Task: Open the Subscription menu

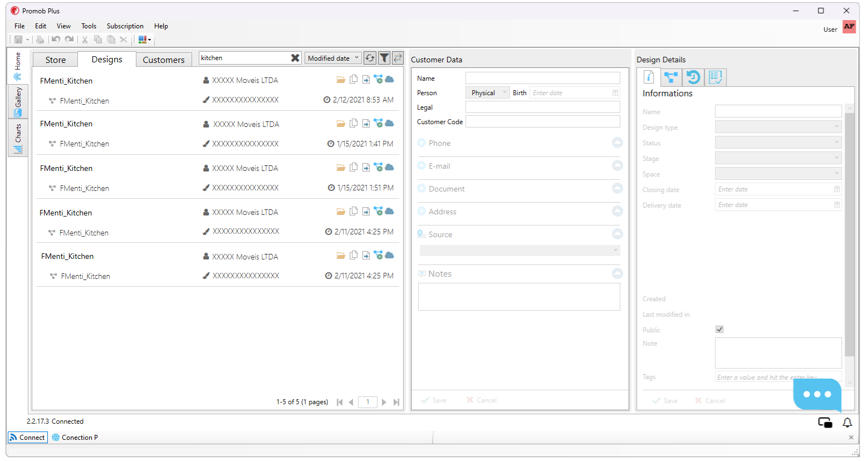Action: 125,26
